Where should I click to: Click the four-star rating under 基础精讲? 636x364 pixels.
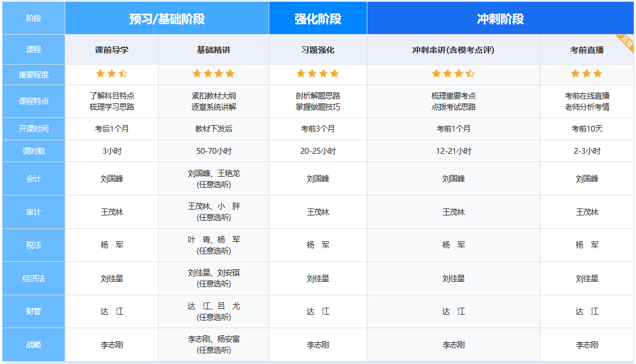pyautogui.click(x=213, y=74)
